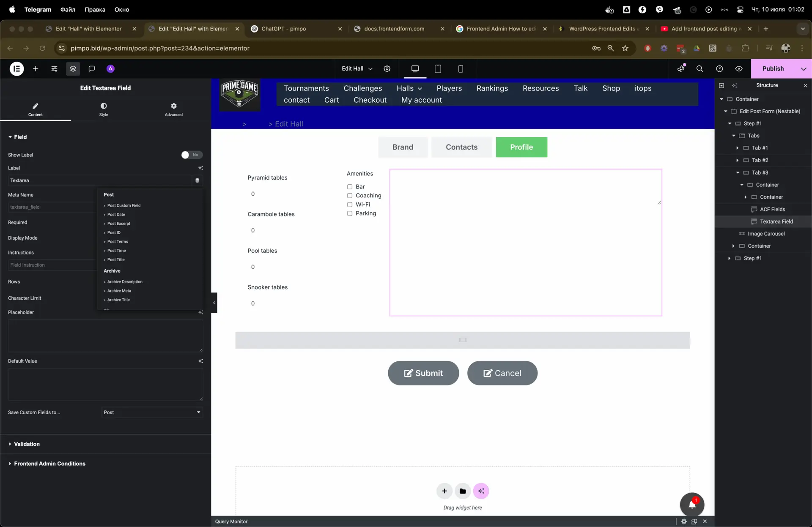Switch to tablet responsive view
Image resolution: width=812 pixels, height=527 pixels.
coord(438,68)
